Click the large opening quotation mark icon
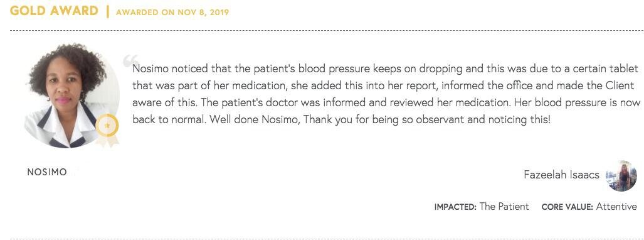Screen dimensions: 644x240 coord(130,60)
